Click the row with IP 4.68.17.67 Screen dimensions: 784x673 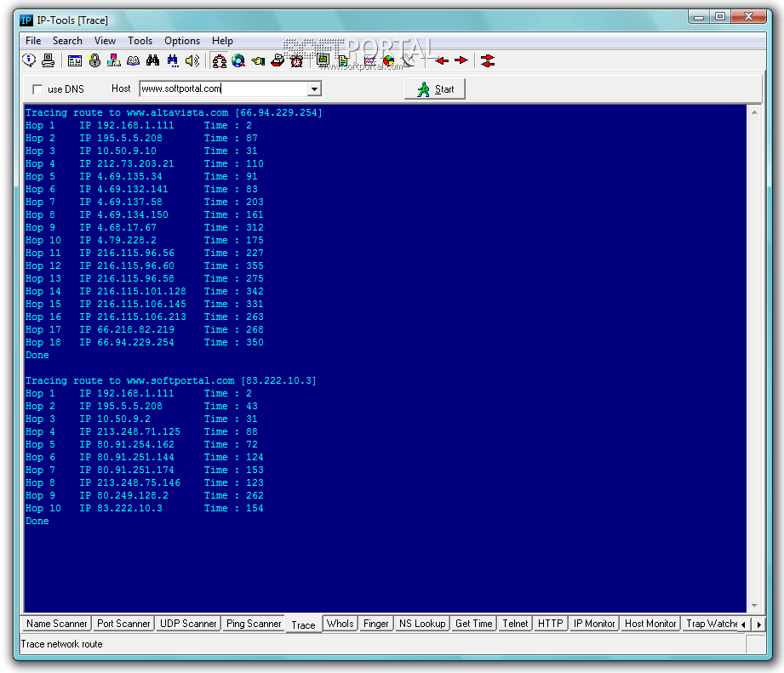point(145,227)
